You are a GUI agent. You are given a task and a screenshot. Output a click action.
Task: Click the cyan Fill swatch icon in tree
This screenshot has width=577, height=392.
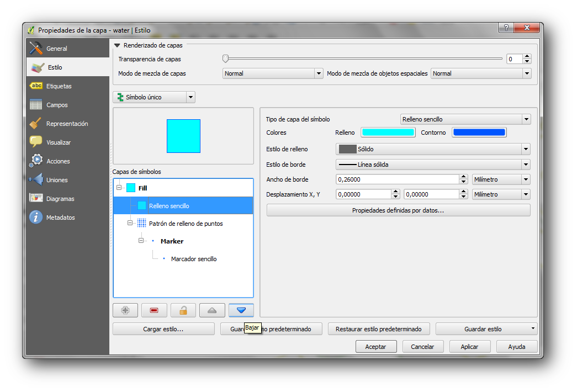point(131,188)
